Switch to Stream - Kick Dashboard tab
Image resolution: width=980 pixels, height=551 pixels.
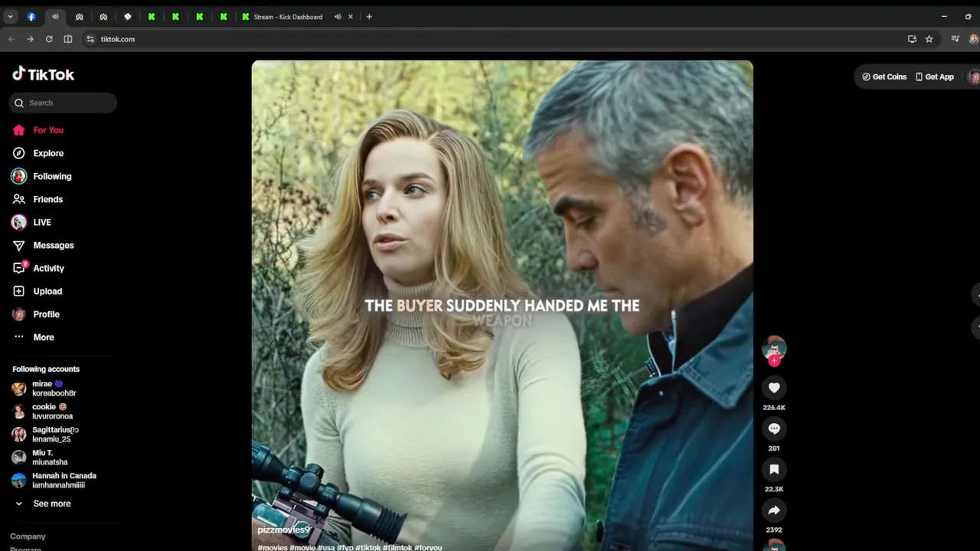click(288, 17)
